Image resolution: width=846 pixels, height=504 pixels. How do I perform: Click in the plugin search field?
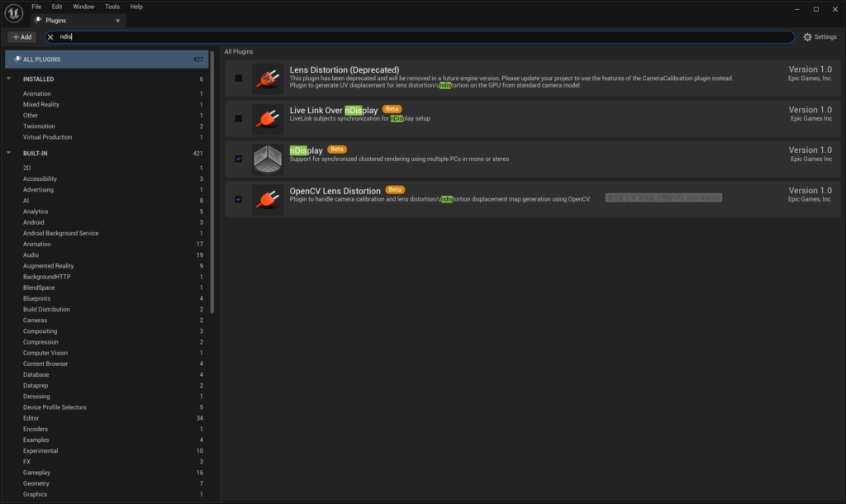421,37
